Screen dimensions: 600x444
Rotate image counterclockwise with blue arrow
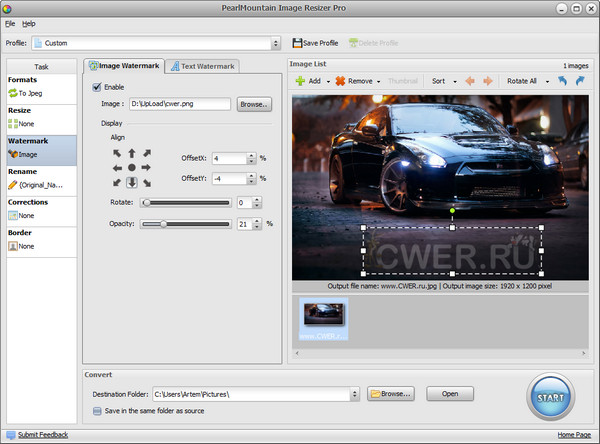click(561, 80)
